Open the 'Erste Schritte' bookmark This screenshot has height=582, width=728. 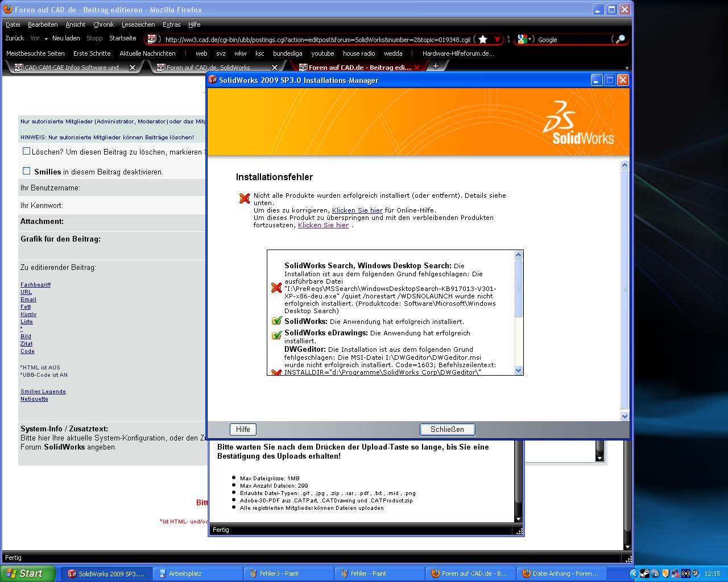(92, 53)
